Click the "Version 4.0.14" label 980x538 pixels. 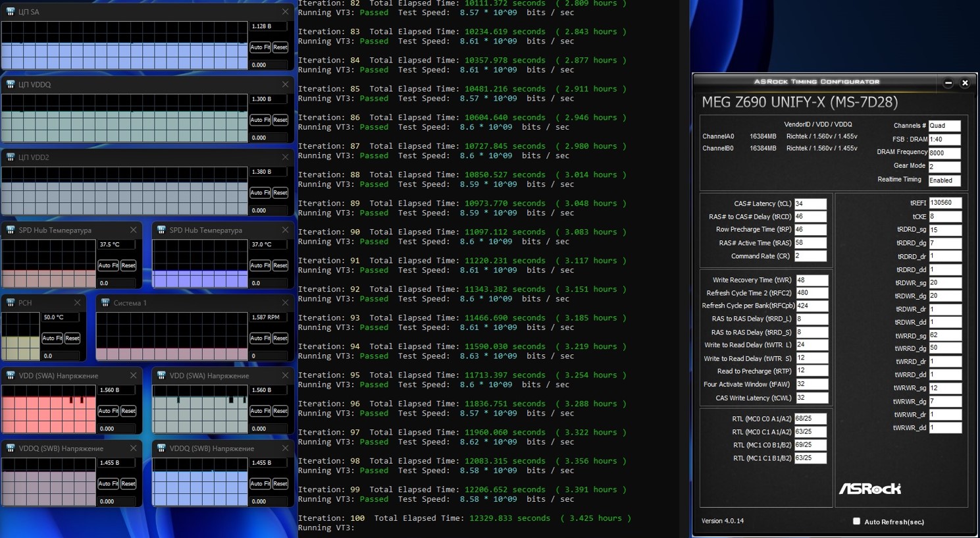pos(723,521)
